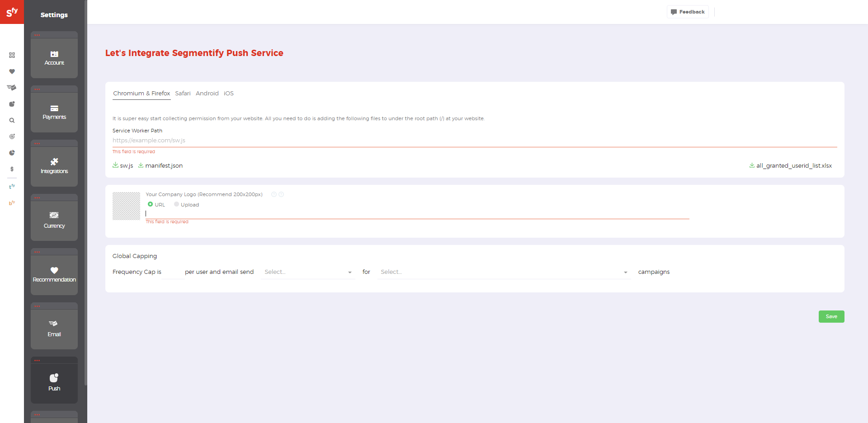Click the left help icon beside Company Logo label
Viewport: 868px width, 423px height.
pyautogui.click(x=274, y=194)
